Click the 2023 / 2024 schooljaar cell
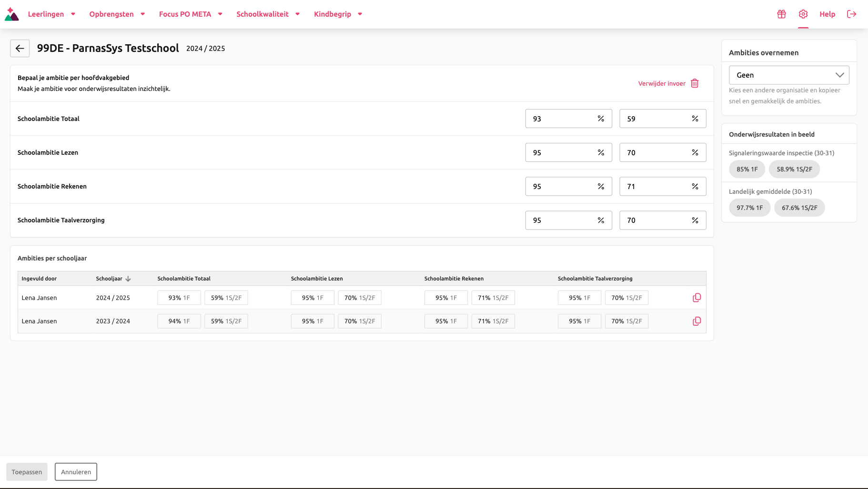The image size is (868, 489). pyautogui.click(x=113, y=321)
